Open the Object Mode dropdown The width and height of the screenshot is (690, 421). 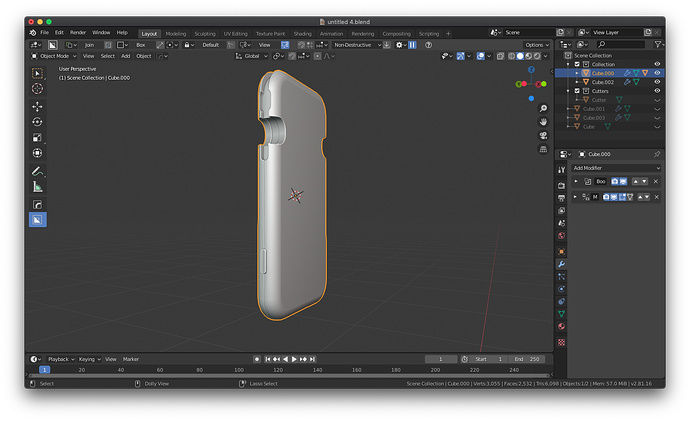[x=54, y=56]
